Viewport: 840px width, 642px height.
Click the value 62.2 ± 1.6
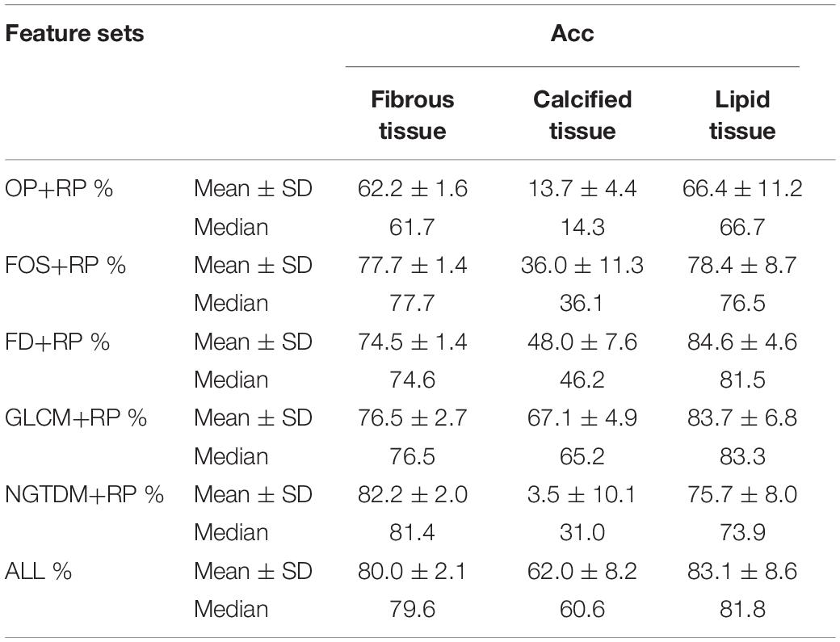coord(413,188)
